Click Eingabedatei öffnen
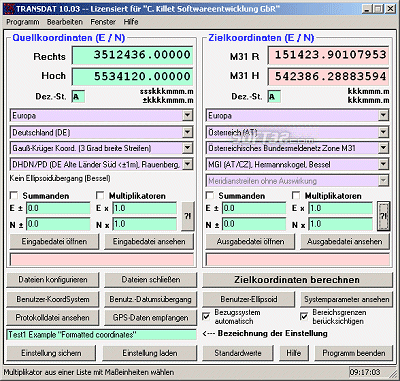400x381 pixels. pos(54,241)
